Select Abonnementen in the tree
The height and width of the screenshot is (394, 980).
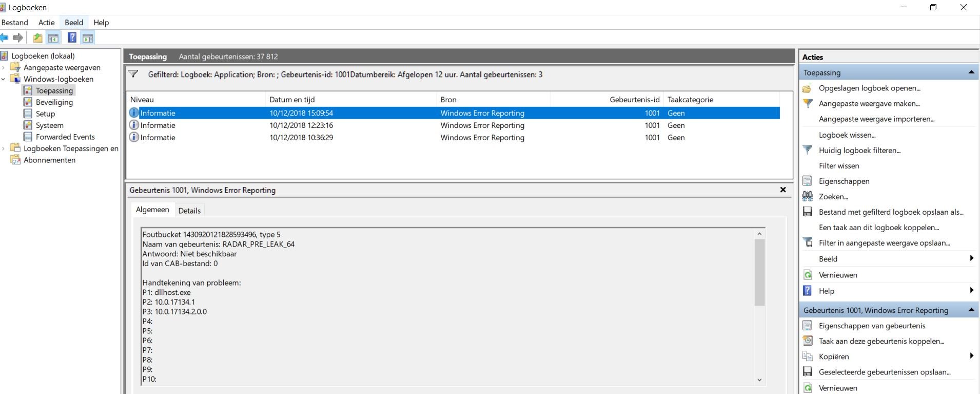pos(49,160)
